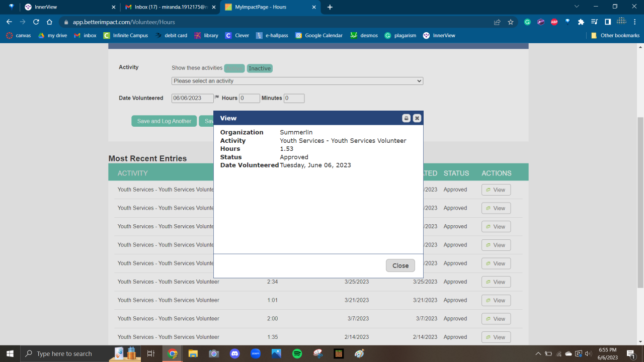This screenshot has height=362, width=644.
Task: Open the e-hallpass bookmark
Action: [x=272, y=35]
